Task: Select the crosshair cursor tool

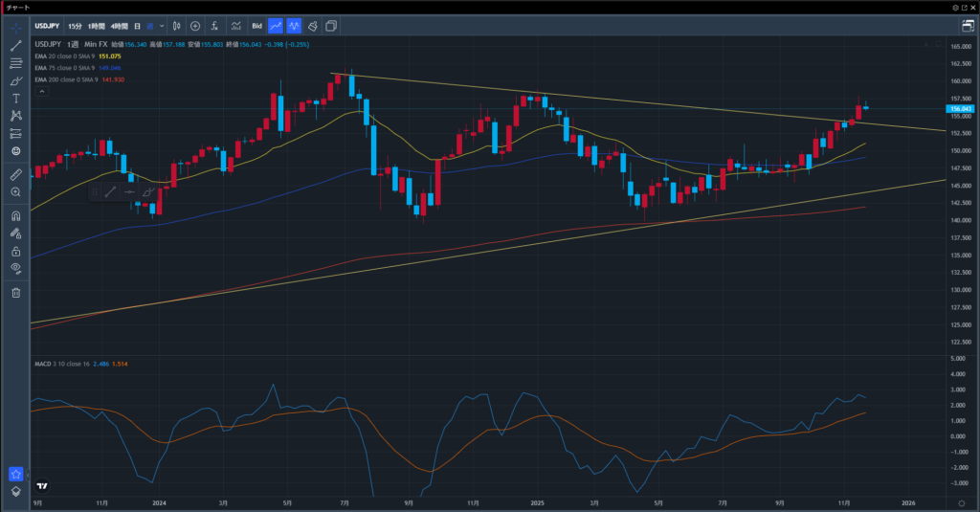Action: pyautogui.click(x=15, y=27)
